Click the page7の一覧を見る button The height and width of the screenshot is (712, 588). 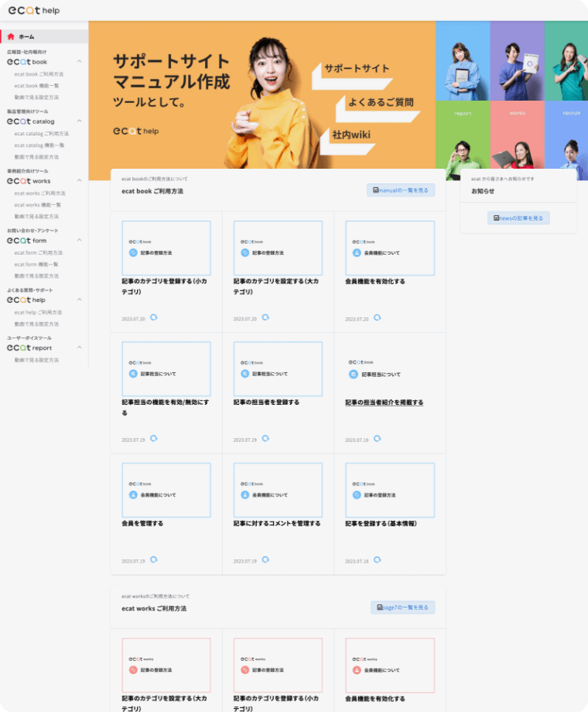pyautogui.click(x=402, y=607)
